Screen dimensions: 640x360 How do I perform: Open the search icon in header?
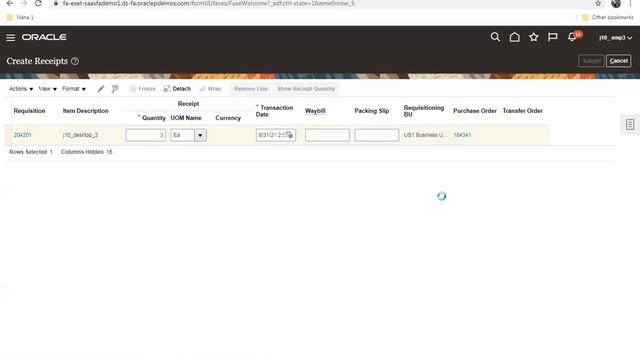(x=495, y=37)
